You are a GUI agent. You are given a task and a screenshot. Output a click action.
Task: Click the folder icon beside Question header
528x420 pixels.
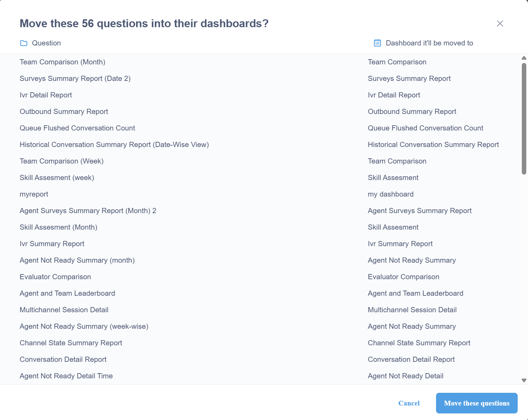tap(24, 43)
